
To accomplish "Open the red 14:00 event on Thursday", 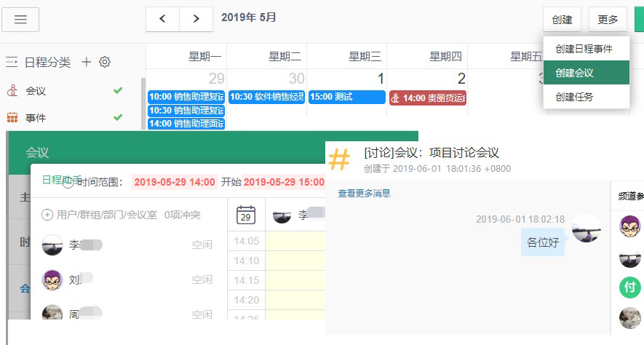I will (427, 98).
